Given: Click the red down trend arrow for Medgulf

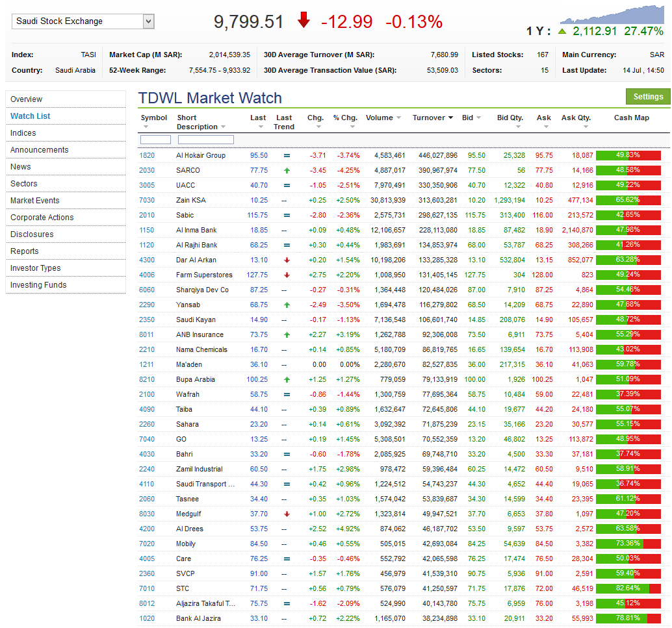Looking at the screenshot, I should click(x=287, y=514).
